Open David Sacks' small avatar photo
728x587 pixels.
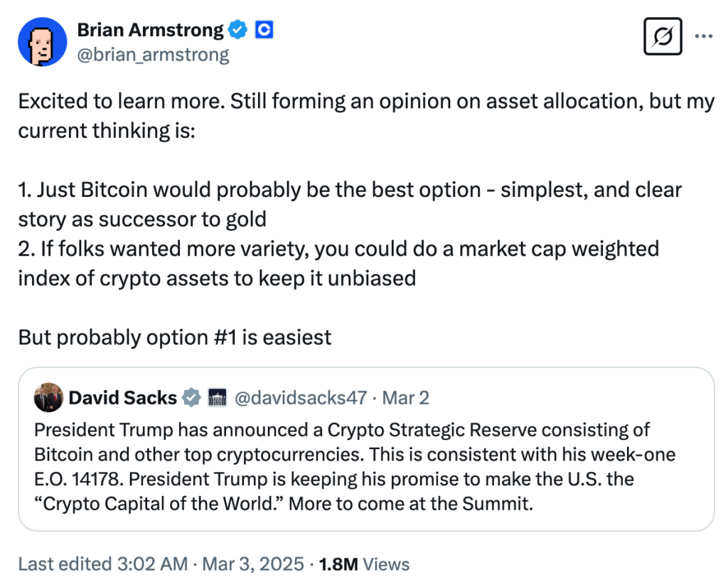coord(48,398)
